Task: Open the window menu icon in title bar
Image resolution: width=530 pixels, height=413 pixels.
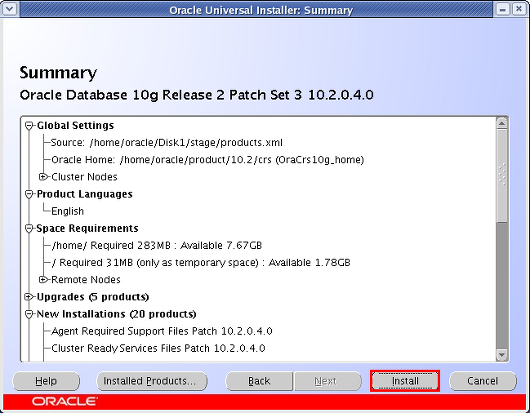Action: tap(9, 9)
